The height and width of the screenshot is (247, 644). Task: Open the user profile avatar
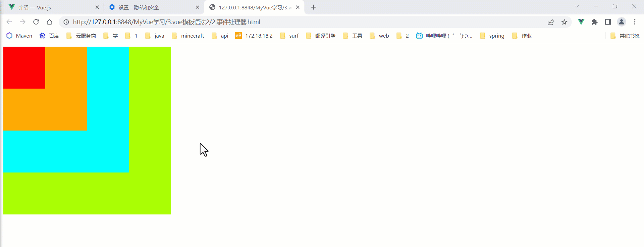(622, 22)
